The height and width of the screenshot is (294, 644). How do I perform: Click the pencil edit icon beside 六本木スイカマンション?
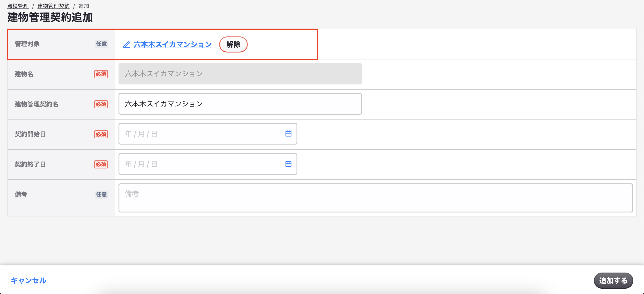[x=127, y=45]
